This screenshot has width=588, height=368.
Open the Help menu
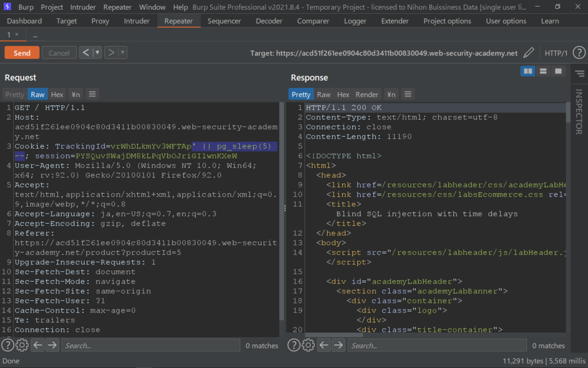coord(180,7)
